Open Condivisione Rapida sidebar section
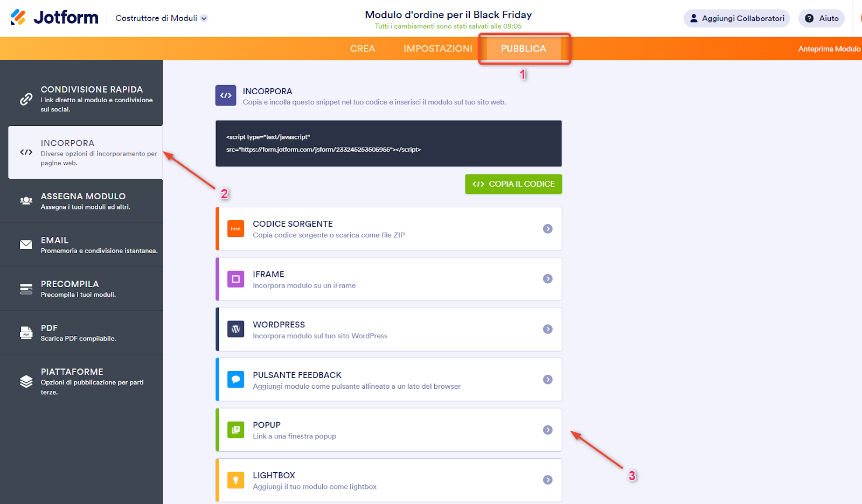The height and width of the screenshot is (504, 862). 81,99
